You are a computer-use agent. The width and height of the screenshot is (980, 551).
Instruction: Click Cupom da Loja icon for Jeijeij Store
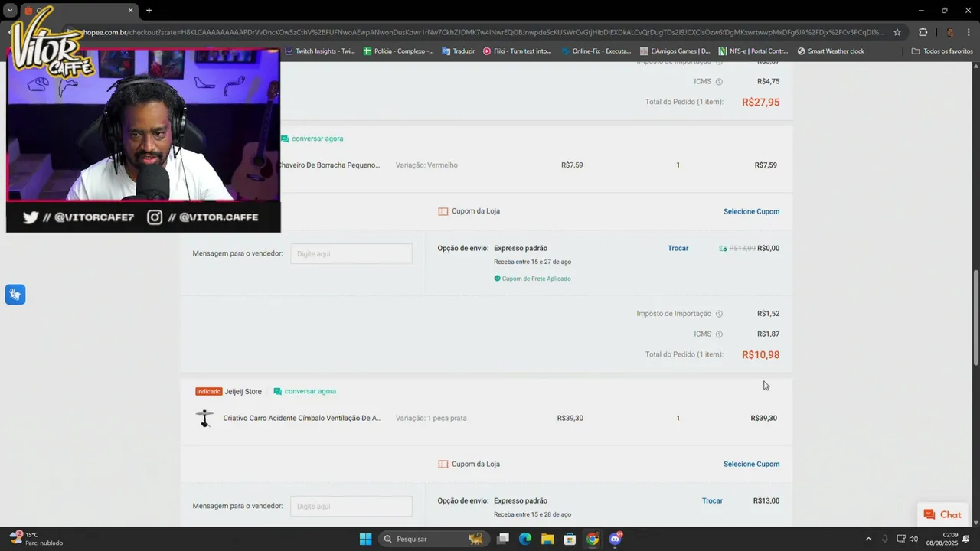pos(443,464)
